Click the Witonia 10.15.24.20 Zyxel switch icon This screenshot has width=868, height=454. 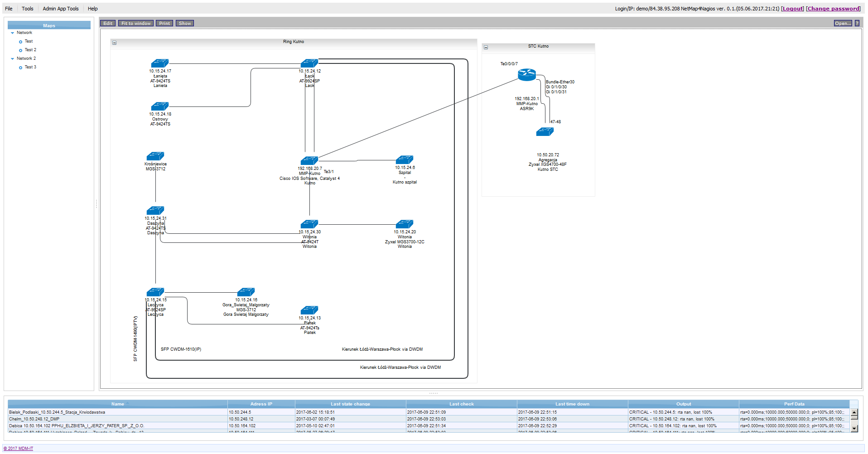click(405, 224)
